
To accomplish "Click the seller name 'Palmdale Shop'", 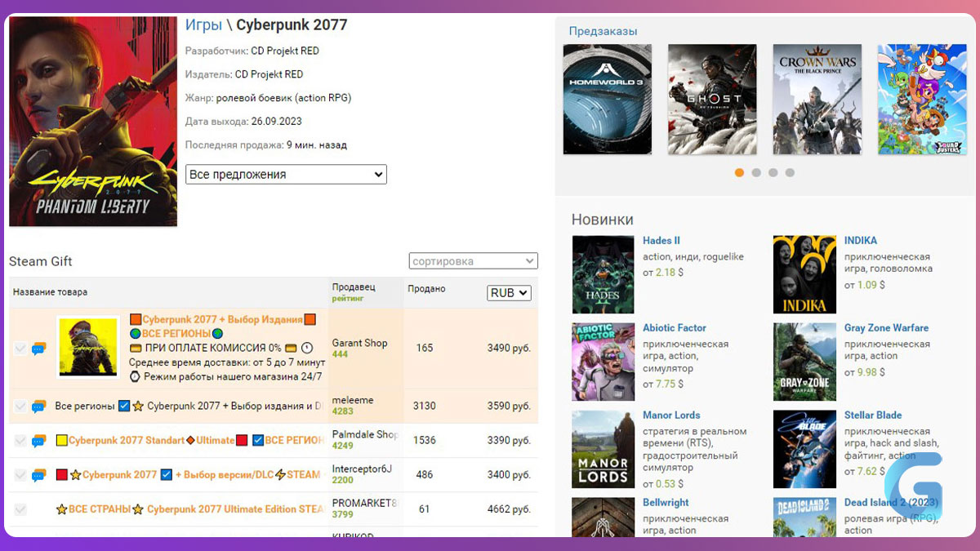I will coord(364,434).
